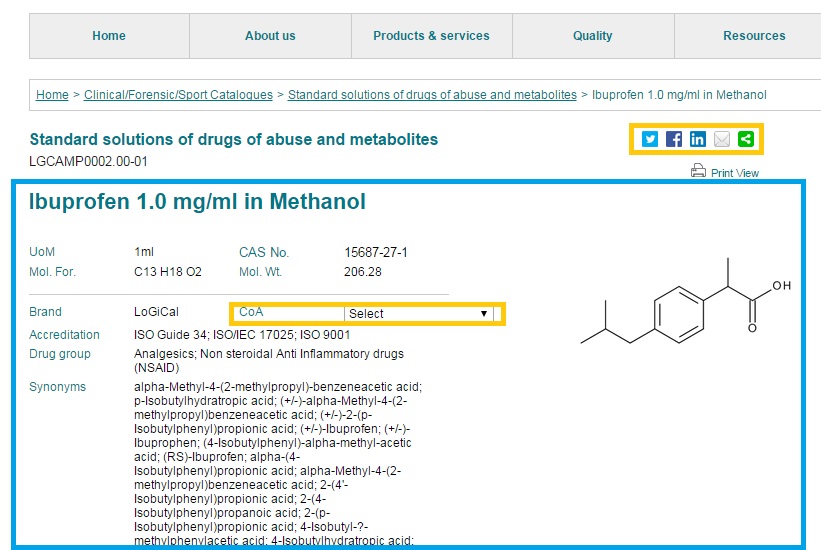Click the Home breadcrumb link
The width and height of the screenshot is (821, 550).
point(52,95)
